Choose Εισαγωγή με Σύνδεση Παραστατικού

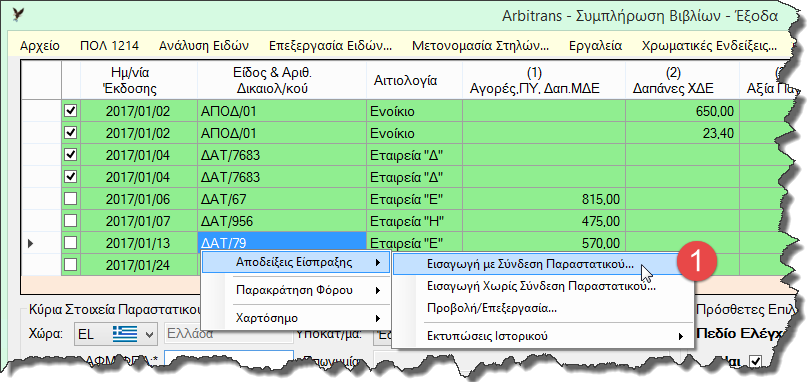(530, 264)
